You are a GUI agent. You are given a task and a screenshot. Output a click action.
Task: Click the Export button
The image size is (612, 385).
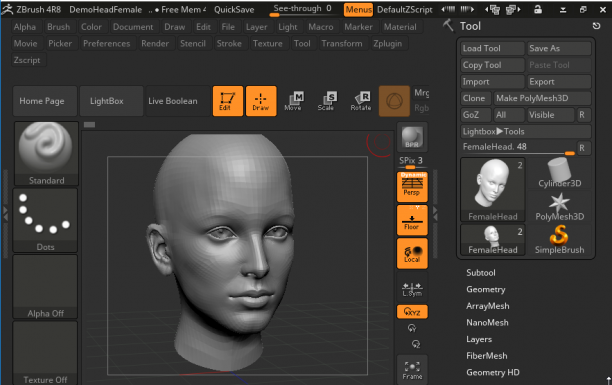pyautogui.click(x=559, y=82)
